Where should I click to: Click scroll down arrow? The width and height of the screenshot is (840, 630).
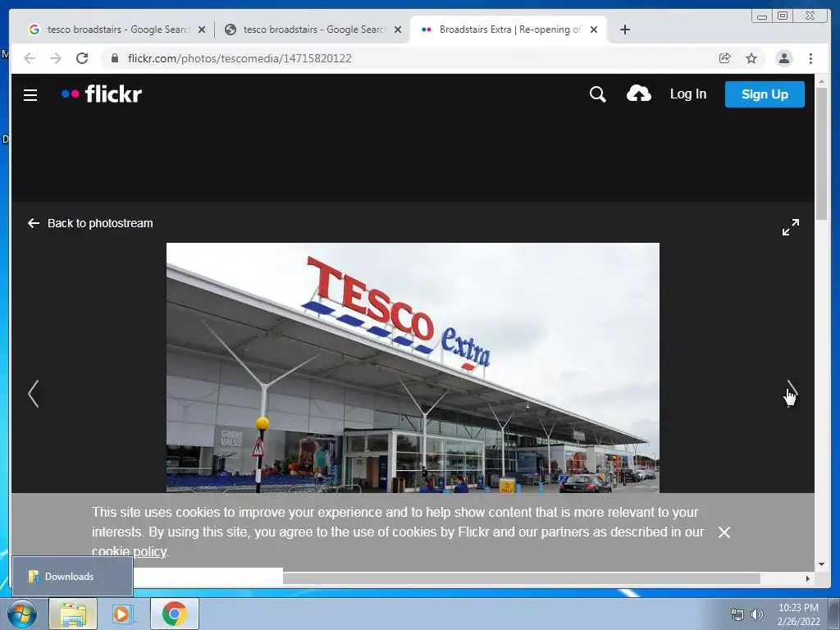point(821,564)
